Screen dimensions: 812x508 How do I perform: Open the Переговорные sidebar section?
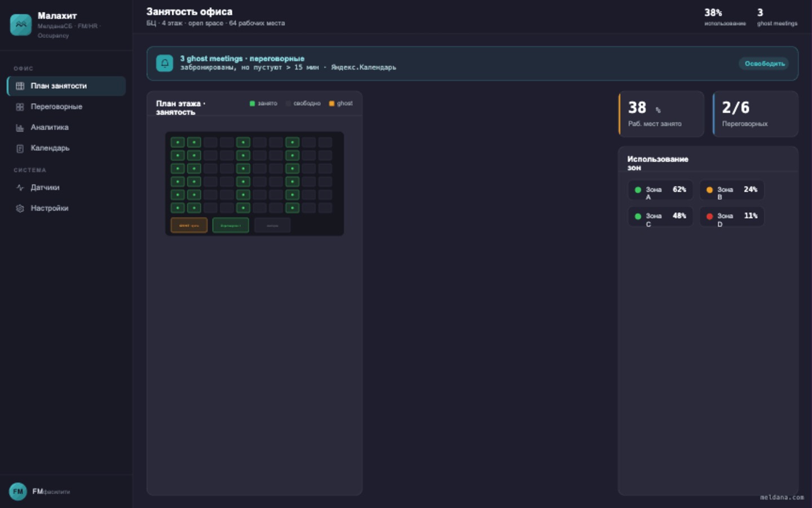click(x=67, y=107)
